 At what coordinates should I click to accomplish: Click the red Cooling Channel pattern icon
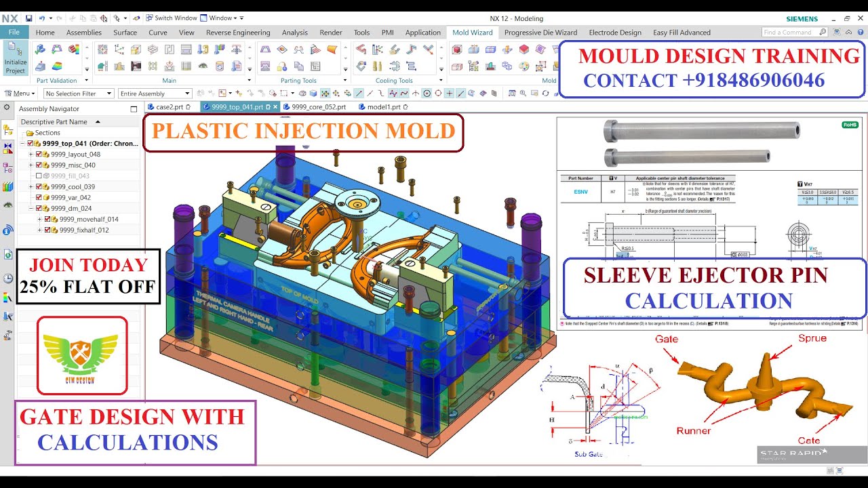[x=361, y=49]
